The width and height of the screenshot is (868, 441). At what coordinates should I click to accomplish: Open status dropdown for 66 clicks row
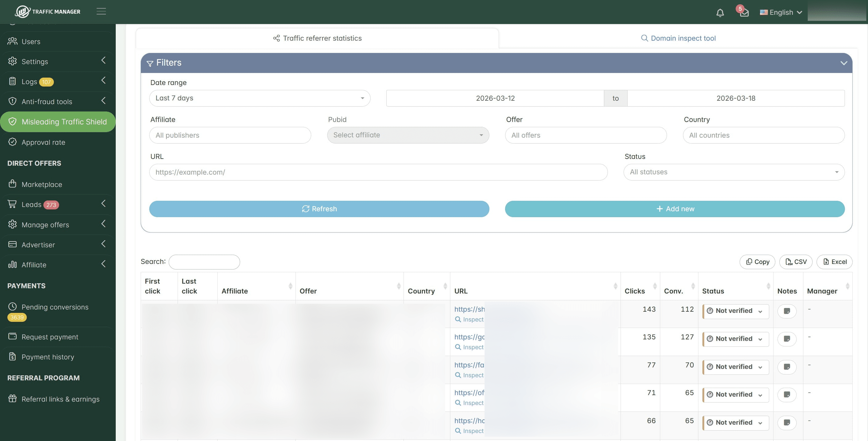[x=736, y=423]
